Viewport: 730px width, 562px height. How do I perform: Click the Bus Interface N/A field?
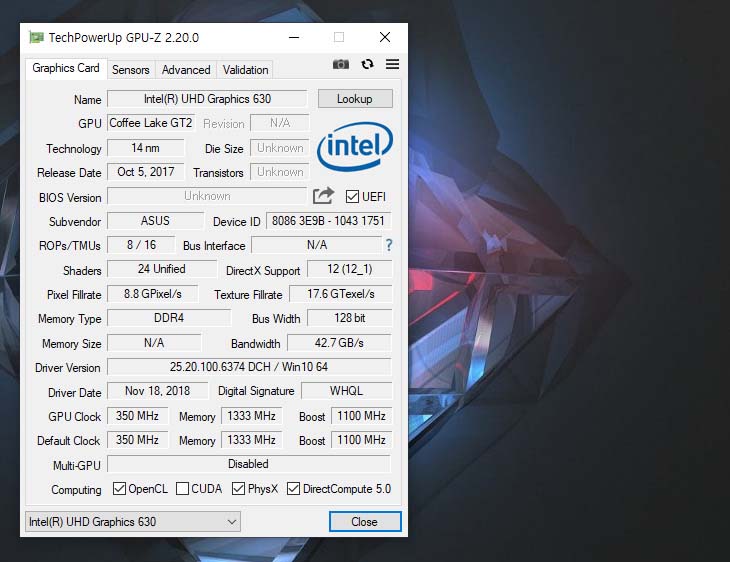(x=317, y=245)
